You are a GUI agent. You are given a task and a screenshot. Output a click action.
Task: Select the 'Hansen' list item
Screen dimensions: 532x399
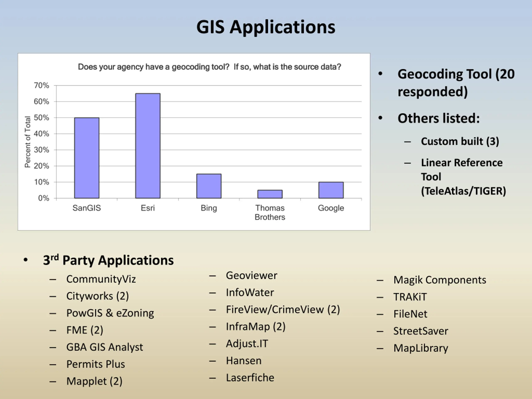click(244, 361)
